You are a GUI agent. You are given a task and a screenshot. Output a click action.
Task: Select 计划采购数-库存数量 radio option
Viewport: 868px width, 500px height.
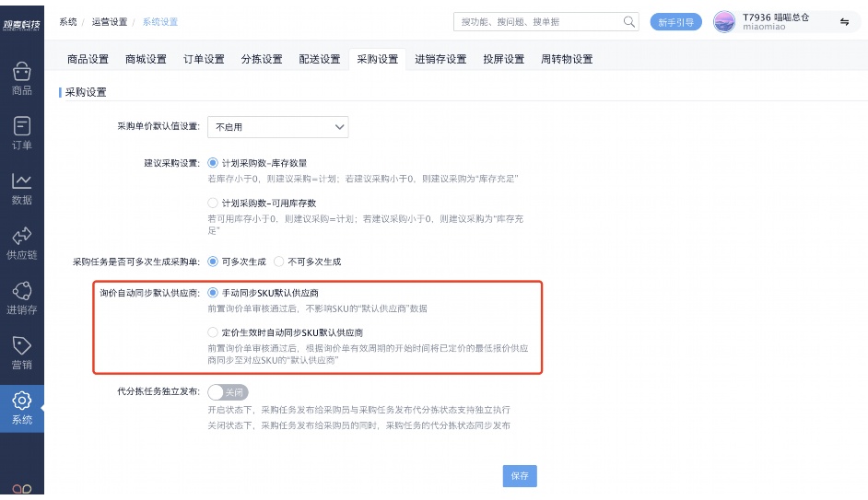click(x=213, y=163)
